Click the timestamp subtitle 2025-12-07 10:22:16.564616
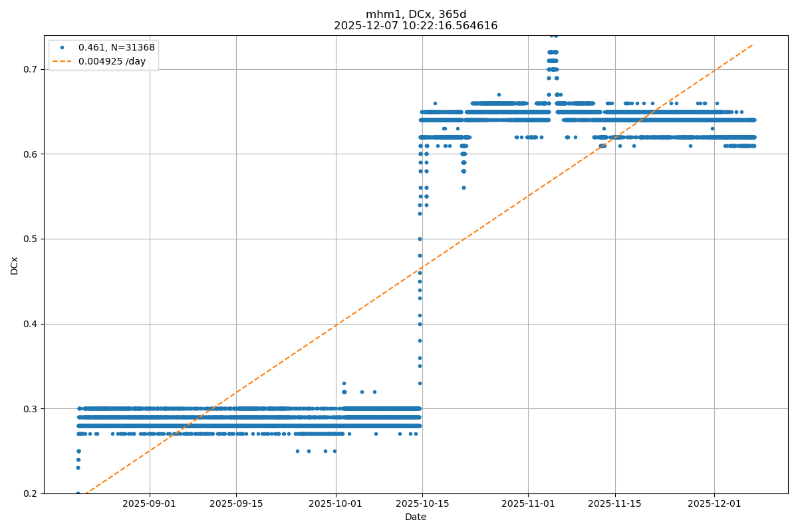798x532 pixels. point(416,26)
